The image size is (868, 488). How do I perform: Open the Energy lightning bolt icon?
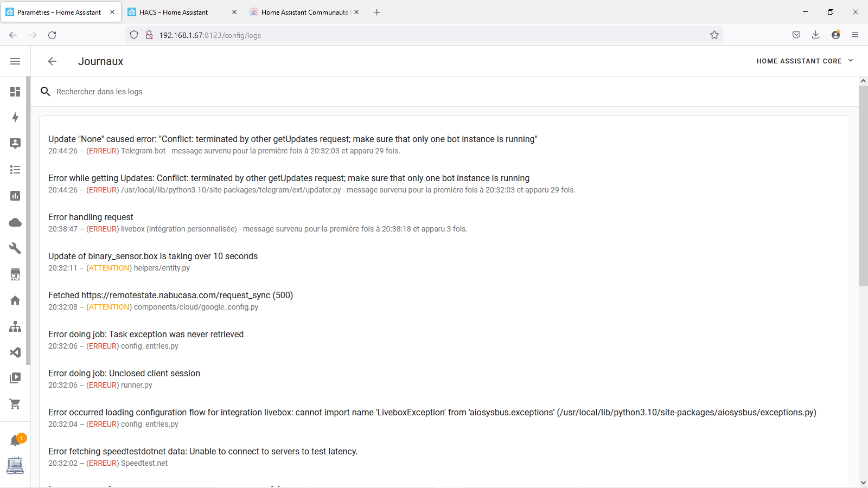pyautogui.click(x=15, y=118)
